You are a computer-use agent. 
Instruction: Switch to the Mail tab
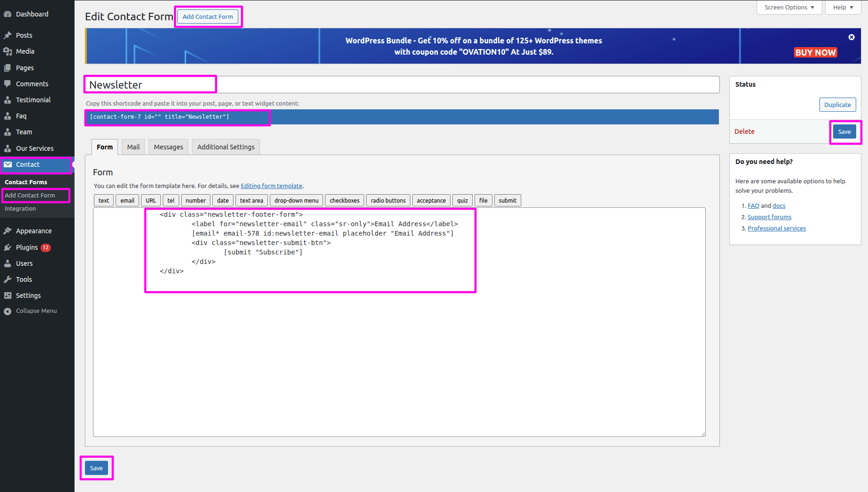[133, 147]
